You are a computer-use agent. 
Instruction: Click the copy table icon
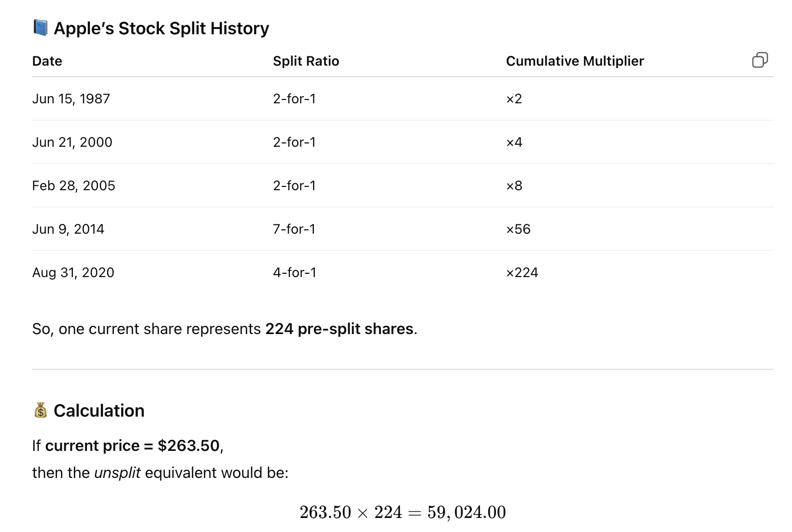click(760, 60)
